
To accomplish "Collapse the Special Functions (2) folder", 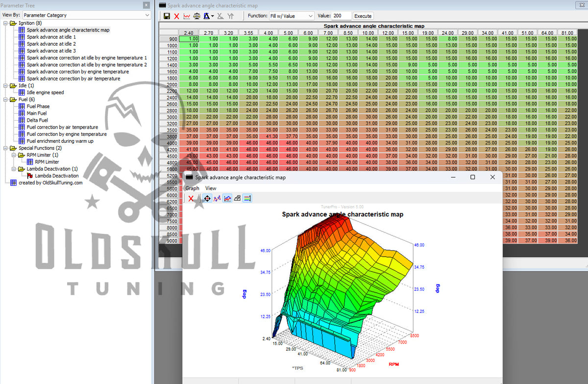I will coord(5,148).
